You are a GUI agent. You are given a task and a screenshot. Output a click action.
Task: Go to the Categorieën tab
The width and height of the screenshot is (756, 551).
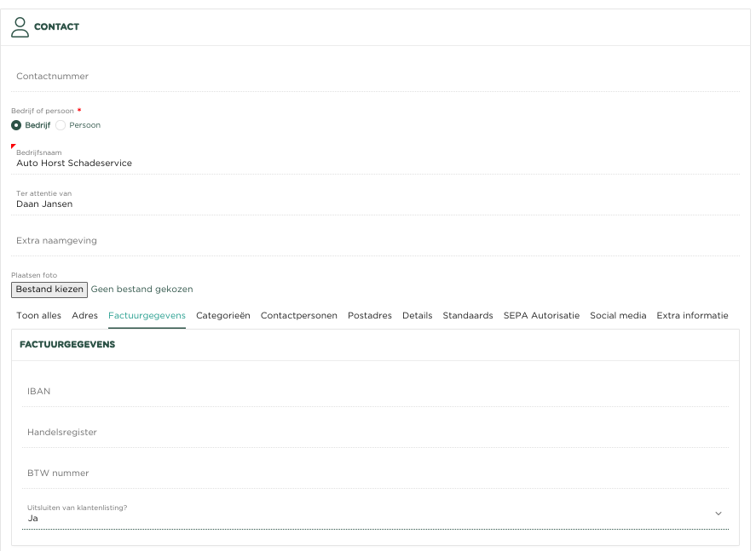(x=223, y=315)
